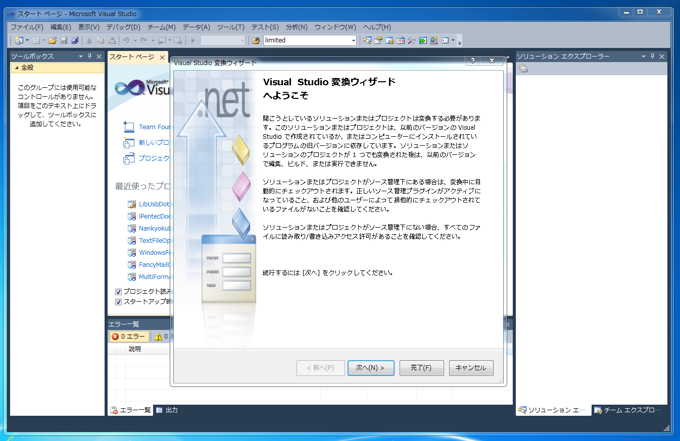This screenshot has height=441, width=680.
Task: Switch to the エラー一覧 bottom tab
Action: [x=131, y=410]
